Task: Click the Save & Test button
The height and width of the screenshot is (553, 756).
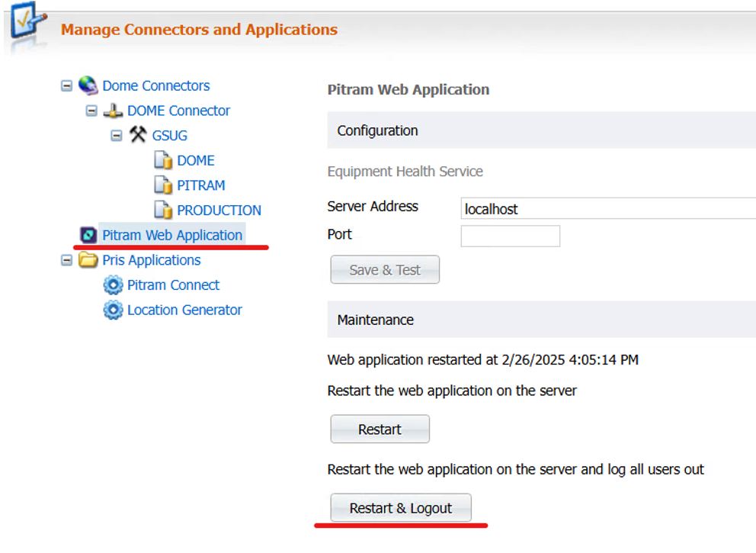Action: [x=385, y=270]
